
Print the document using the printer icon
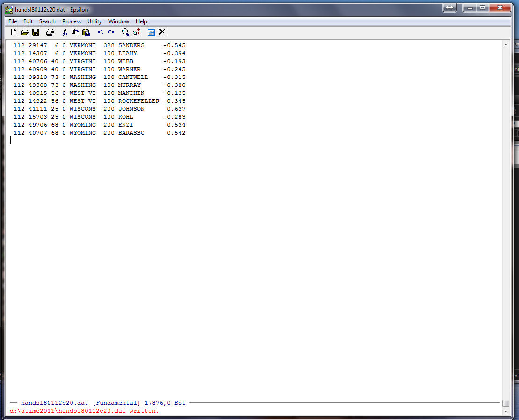50,32
